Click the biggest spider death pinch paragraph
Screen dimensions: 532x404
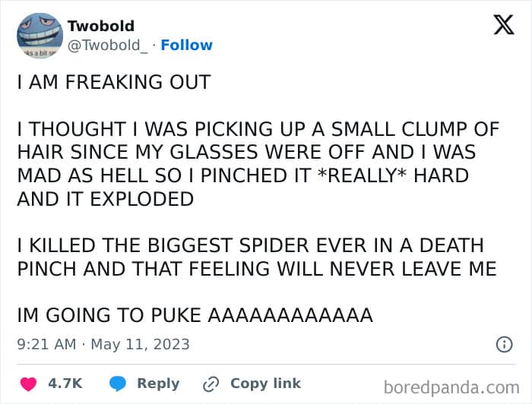[x=257, y=257]
